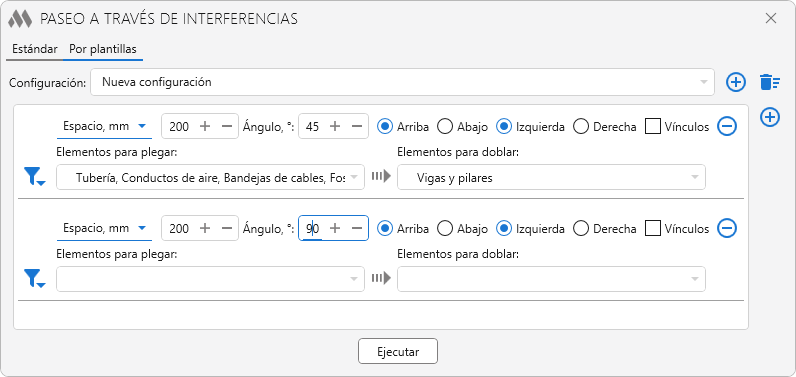The image size is (796, 377).
Task: Select the Por plantillas tab
Action: (103, 49)
